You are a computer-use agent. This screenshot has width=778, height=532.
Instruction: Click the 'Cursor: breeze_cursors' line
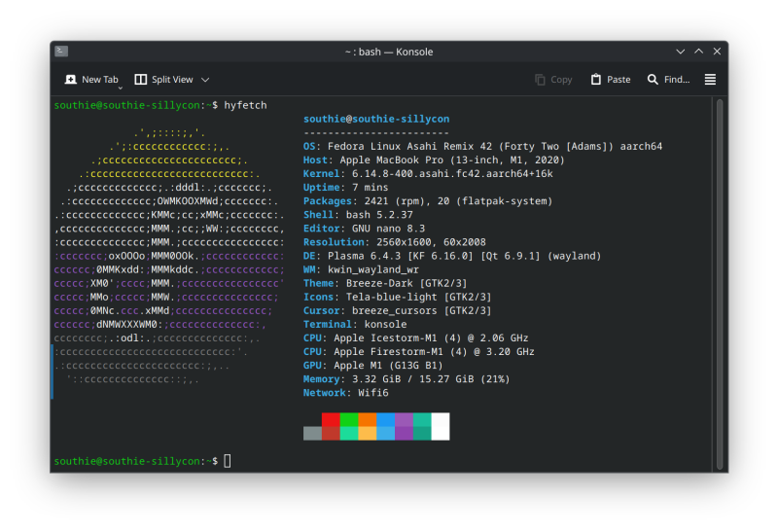(398, 310)
